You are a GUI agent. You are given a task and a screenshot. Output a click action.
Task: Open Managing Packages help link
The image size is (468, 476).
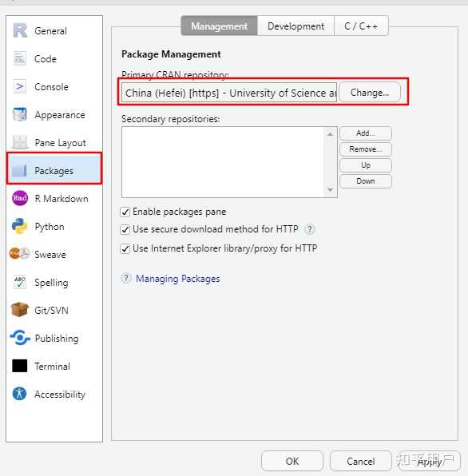177,279
